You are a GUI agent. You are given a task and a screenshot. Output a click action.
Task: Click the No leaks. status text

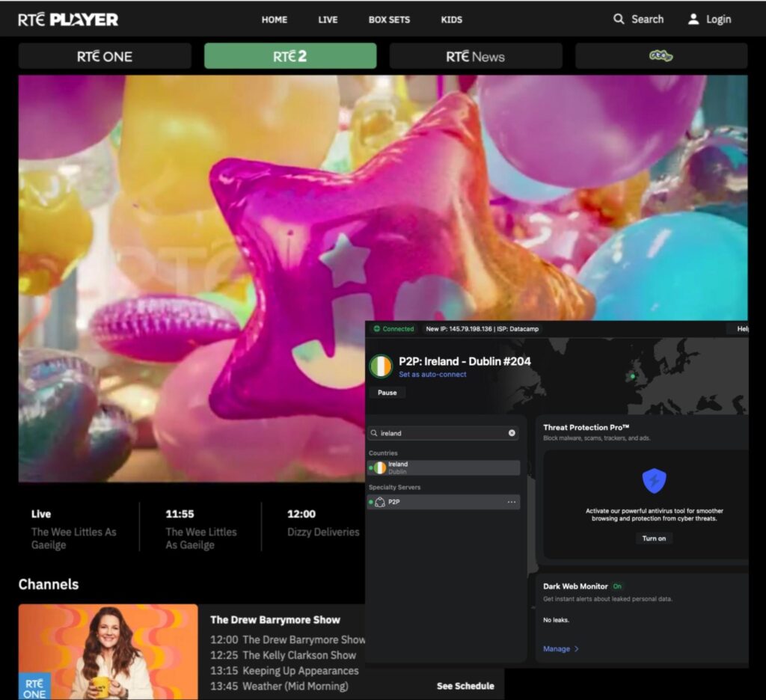(556, 620)
